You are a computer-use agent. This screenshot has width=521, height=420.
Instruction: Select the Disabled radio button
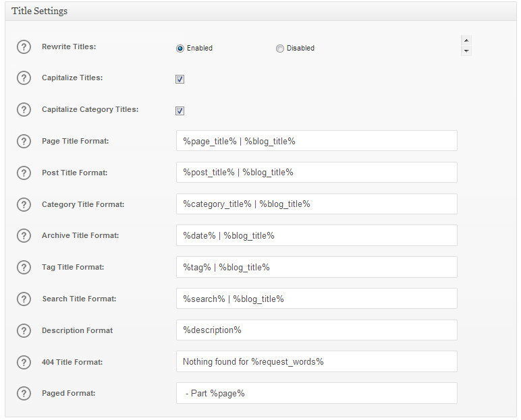[x=280, y=49]
